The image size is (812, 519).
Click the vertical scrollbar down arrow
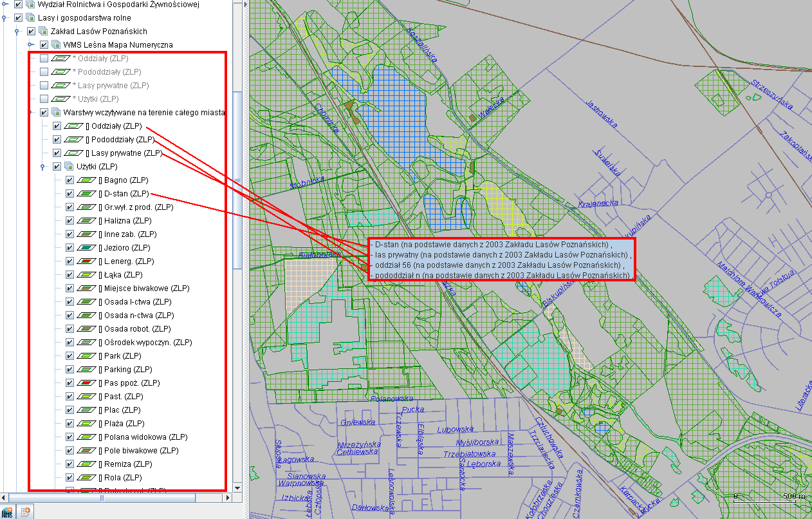pyautogui.click(x=238, y=488)
